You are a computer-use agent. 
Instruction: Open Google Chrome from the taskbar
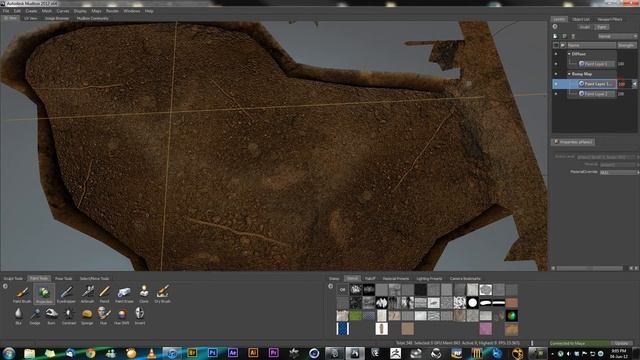coord(91,353)
